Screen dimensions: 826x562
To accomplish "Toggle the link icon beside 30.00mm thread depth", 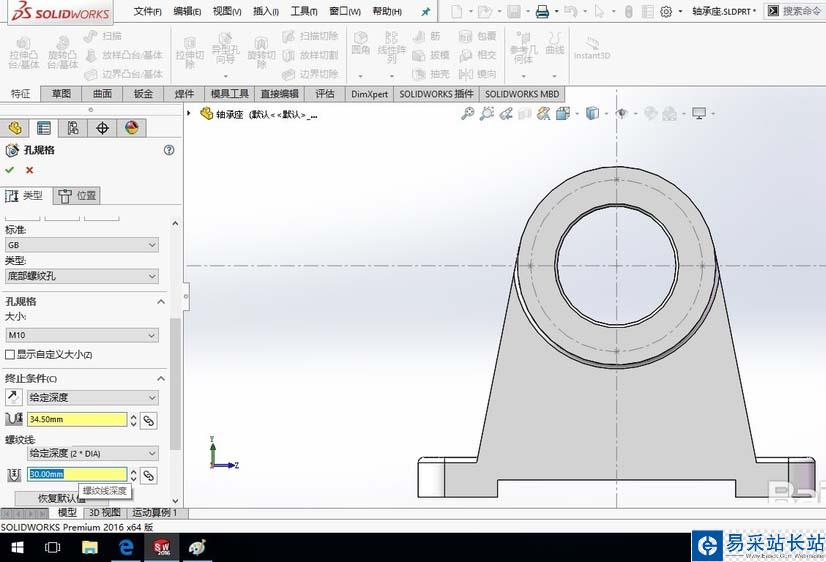I will 148,475.
